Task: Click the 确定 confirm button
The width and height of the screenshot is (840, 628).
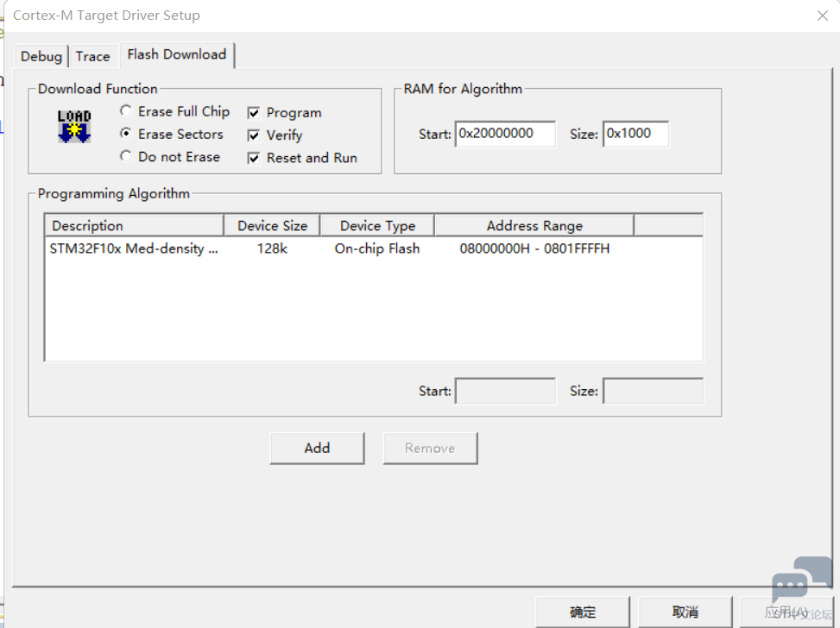Action: [583, 612]
